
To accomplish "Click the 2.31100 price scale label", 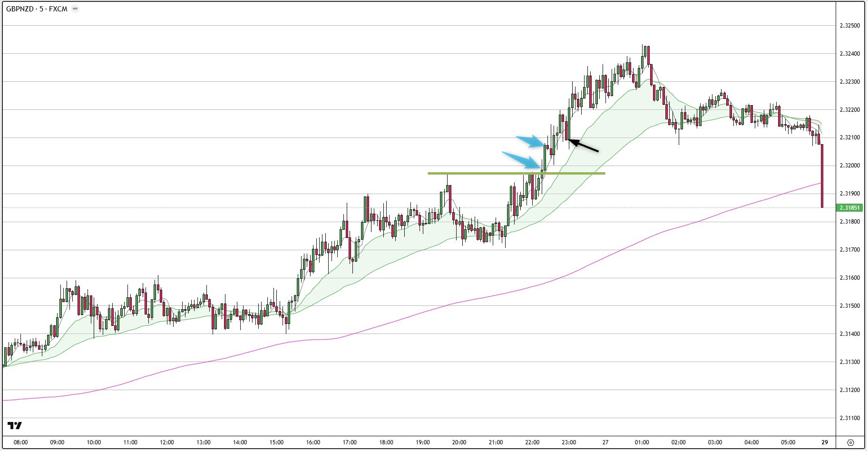I will [849, 418].
